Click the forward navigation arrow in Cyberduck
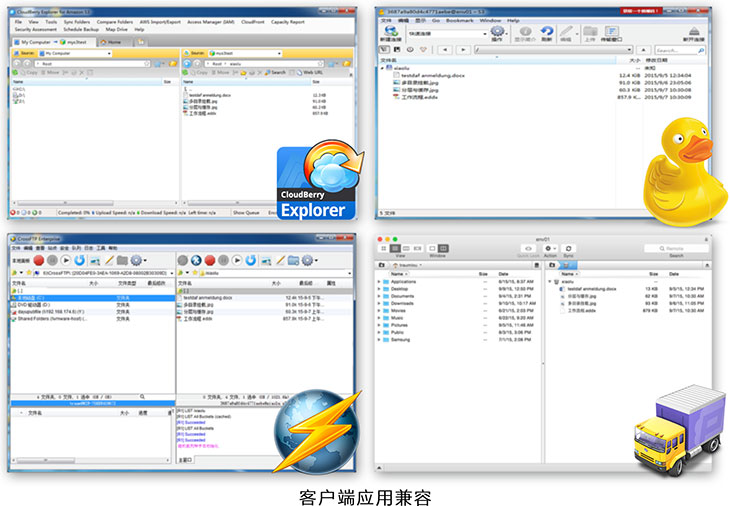 (463, 49)
